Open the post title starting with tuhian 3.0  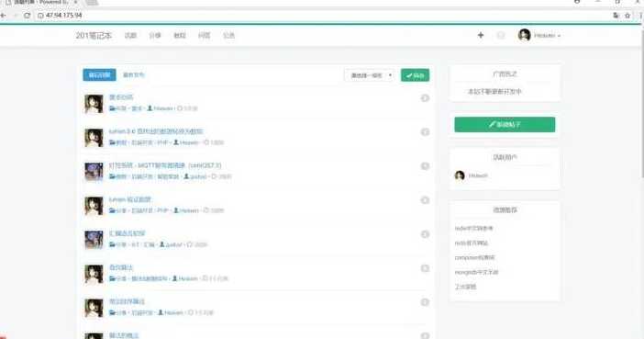point(156,131)
